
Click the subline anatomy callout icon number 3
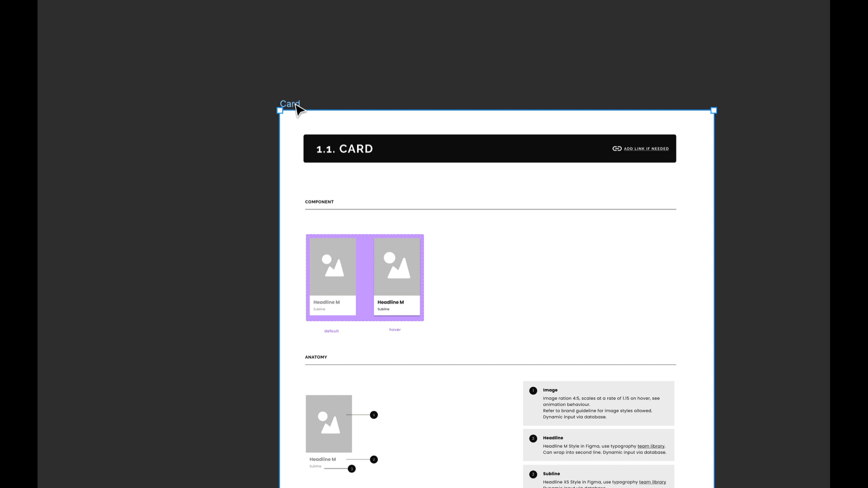351,468
